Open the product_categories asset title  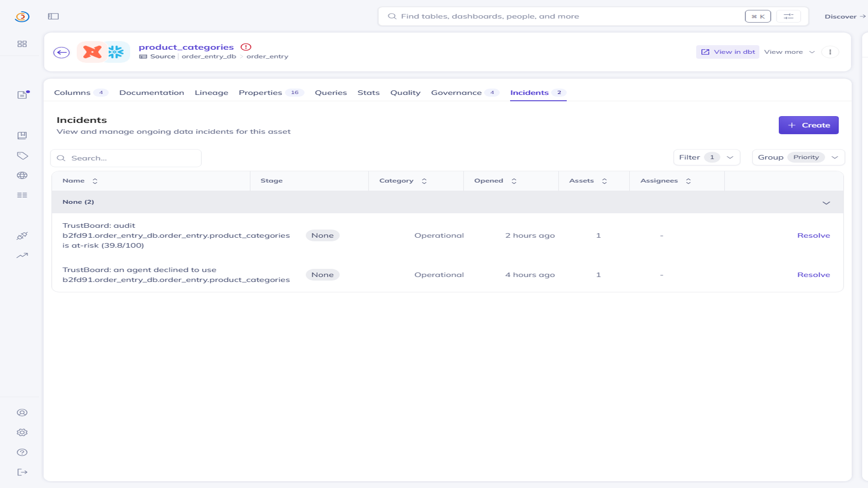(186, 47)
